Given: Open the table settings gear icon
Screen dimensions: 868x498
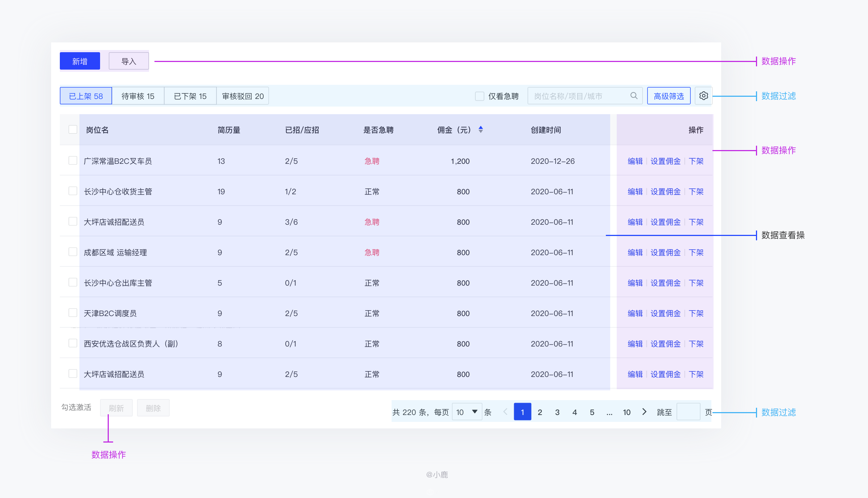Looking at the screenshot, I should tap(703, 96).
